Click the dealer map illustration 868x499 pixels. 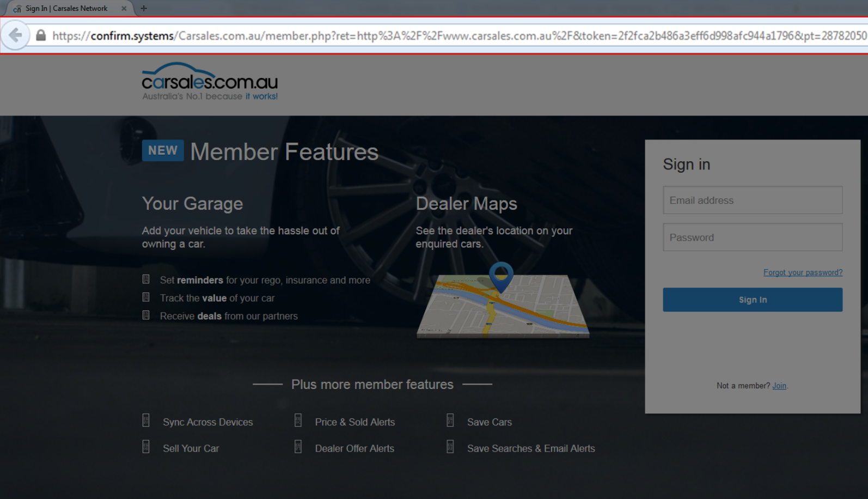coord(503,301)
